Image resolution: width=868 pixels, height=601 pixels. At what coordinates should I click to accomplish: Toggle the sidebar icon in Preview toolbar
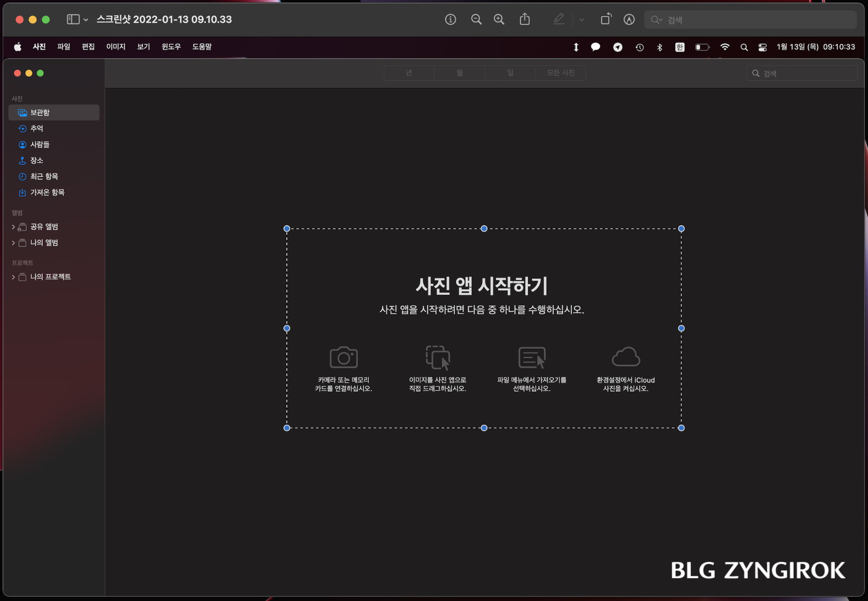(x=72, y=20)
